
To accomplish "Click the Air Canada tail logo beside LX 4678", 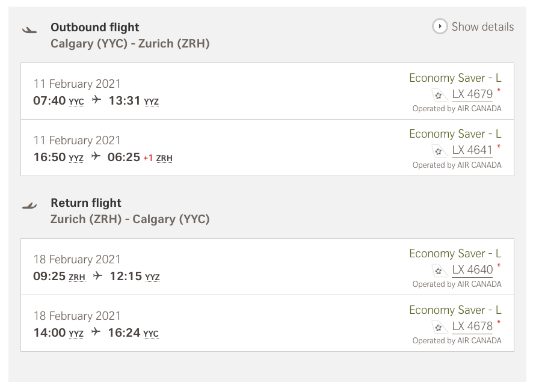I will [x=439, y=327].
